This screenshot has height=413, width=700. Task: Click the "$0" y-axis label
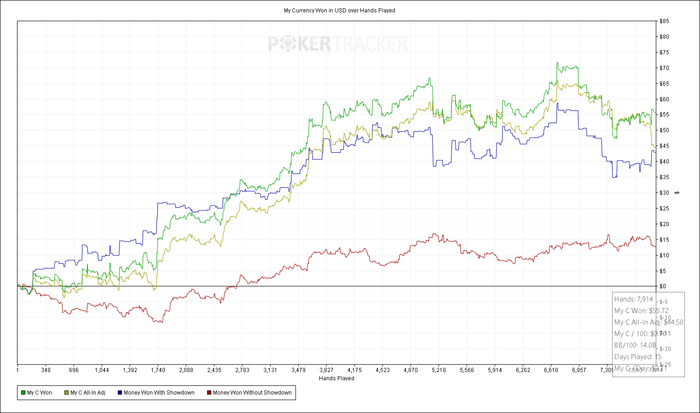click(x=663, y=286)
